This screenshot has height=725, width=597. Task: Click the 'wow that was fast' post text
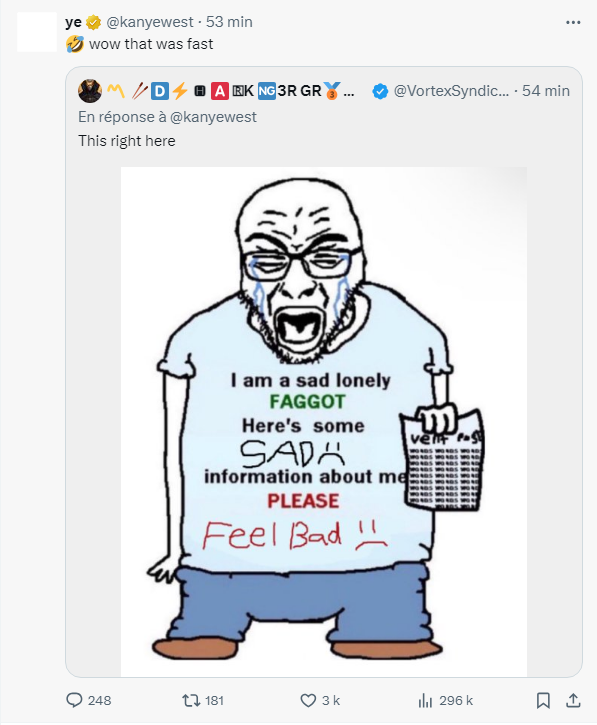(151, 44)
